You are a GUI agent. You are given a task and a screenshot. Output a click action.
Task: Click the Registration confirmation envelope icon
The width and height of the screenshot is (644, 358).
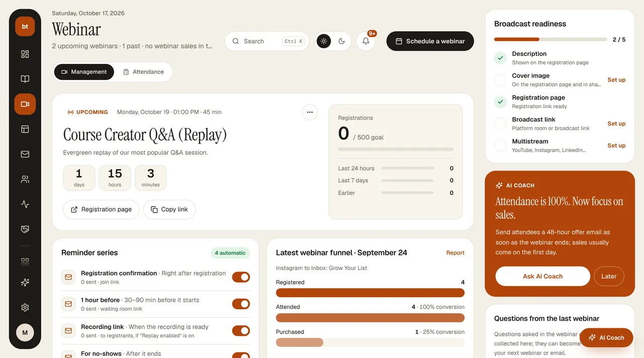tap(68, 277)
